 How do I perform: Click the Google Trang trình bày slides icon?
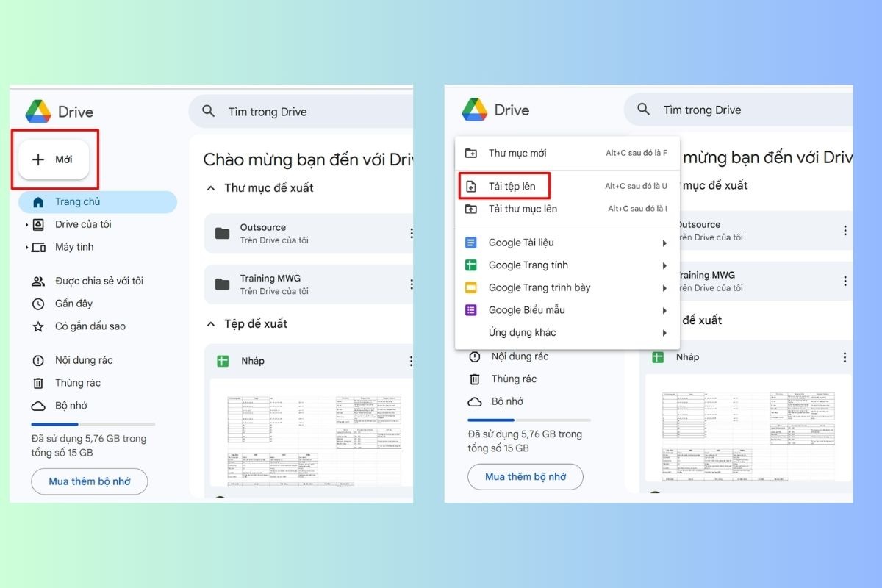pyautogui.click(x=471, y=288)
